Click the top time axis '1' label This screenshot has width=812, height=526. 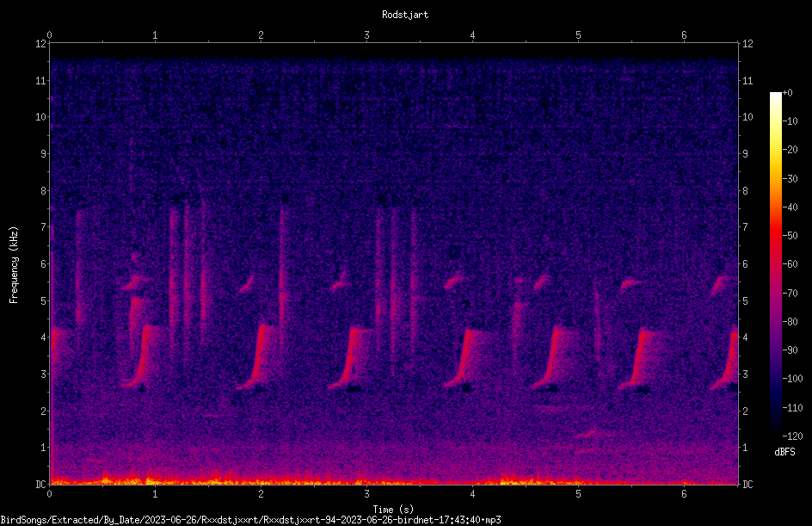coord(155,35)
